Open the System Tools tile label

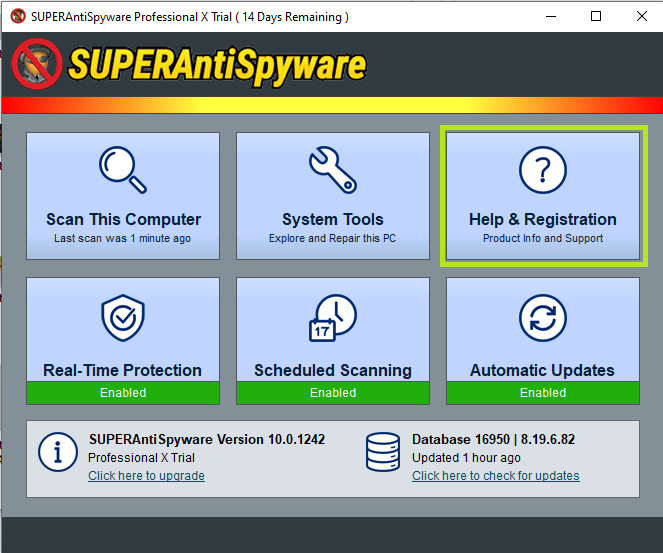[333, 219]
